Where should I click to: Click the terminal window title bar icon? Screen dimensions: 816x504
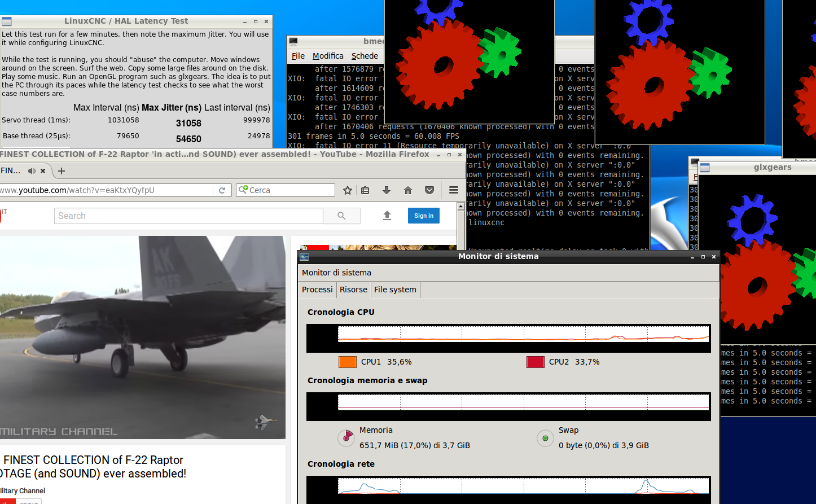pos(293,41)
